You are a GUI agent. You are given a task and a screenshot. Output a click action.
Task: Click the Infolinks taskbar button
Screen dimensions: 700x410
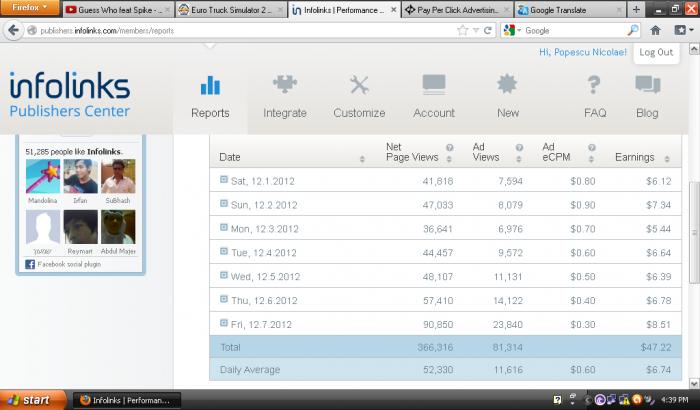click(x=127, y=400)
